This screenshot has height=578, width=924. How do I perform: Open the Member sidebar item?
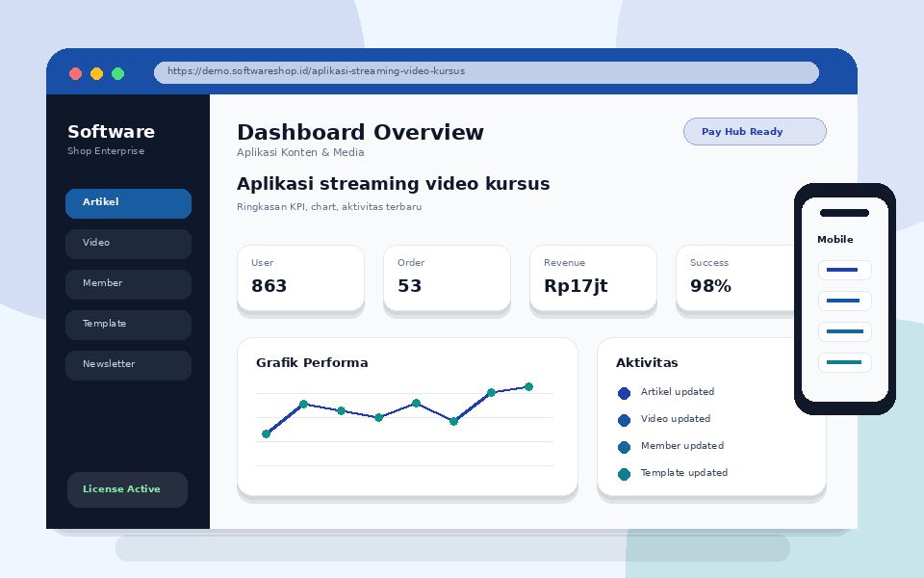tap(128, 284)
